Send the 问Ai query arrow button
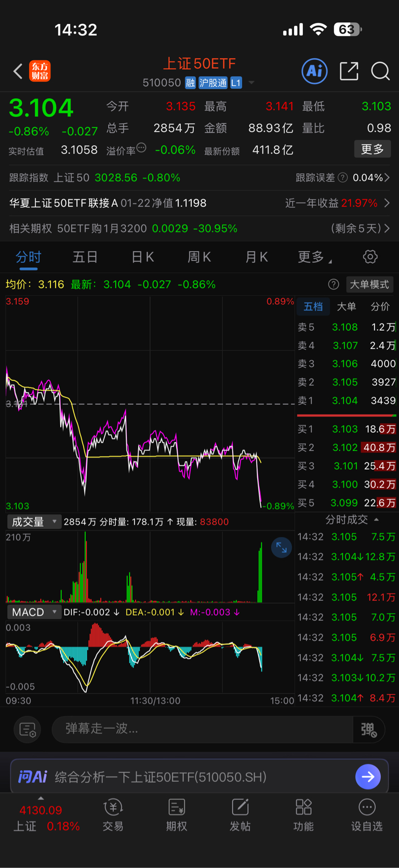The image size is (399, 868). [368, 777]
